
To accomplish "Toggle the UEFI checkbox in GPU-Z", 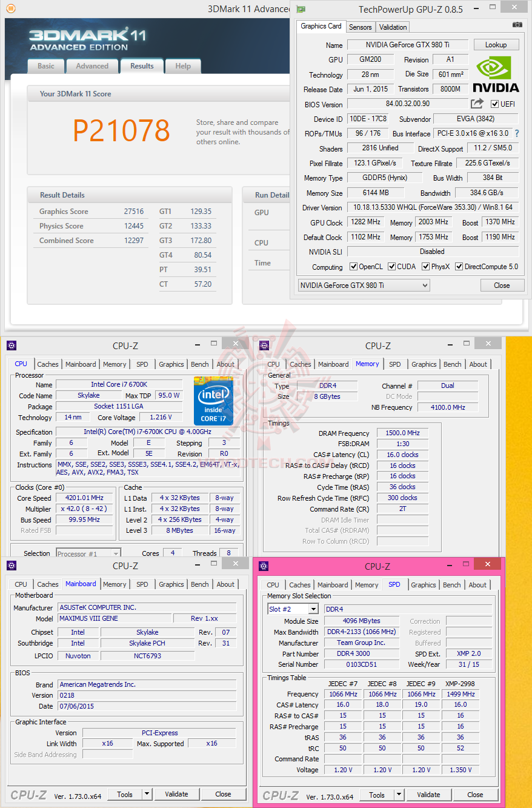I will pos(494,104).
